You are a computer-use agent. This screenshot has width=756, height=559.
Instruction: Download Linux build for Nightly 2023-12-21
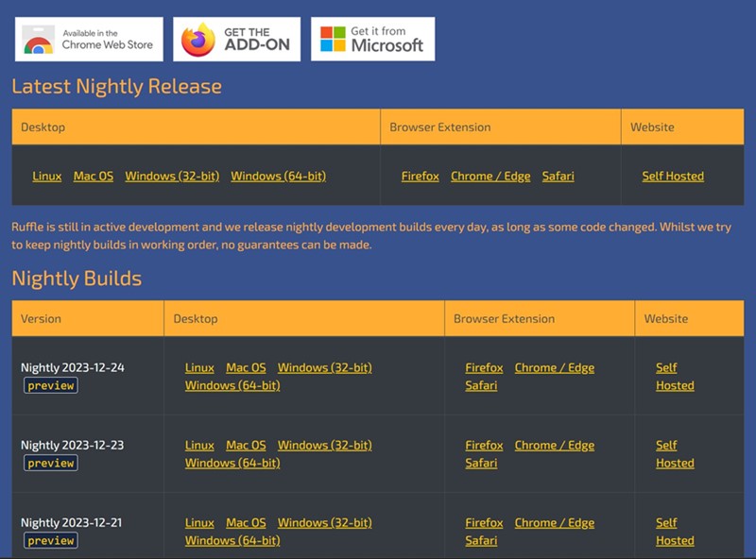(x=199, y=523)
